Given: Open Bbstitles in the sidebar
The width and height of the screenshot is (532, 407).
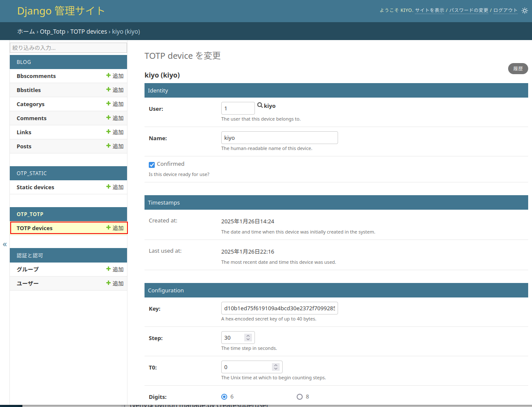Looking at the screenshot, I should (x=29, y=90).
